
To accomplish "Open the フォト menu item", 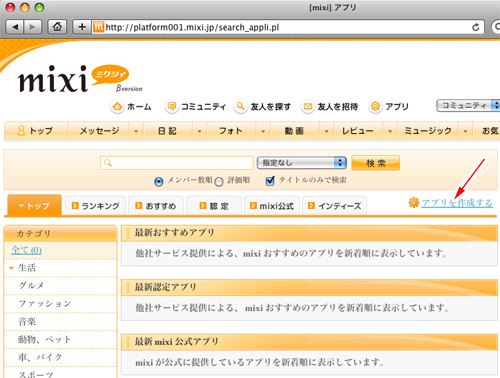I will click(231, 131).
